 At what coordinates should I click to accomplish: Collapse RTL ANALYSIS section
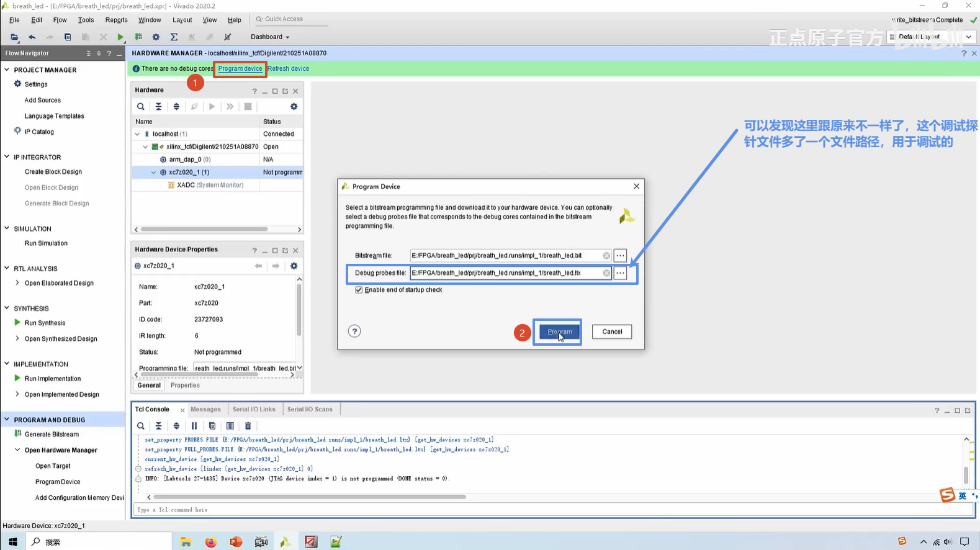(7, 268)
